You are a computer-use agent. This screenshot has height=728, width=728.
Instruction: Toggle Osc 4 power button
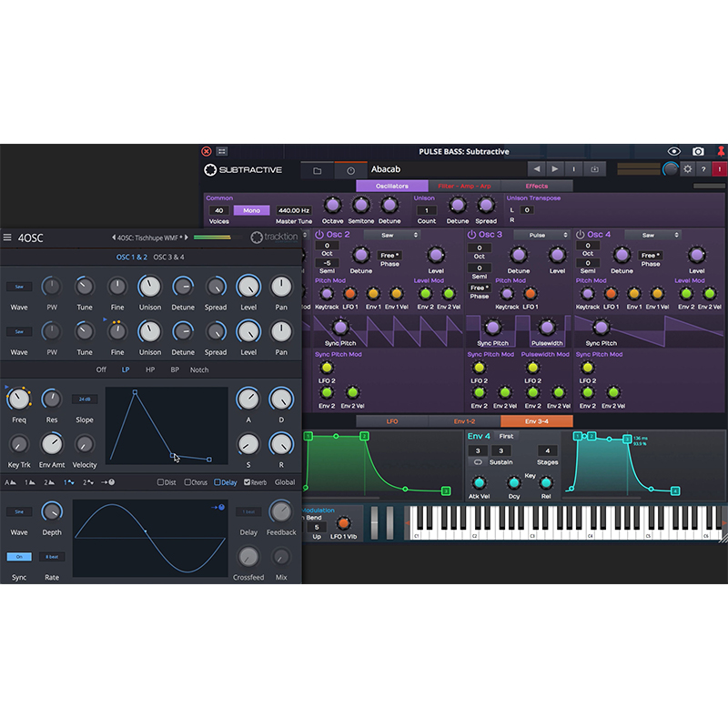click(x=581, y=235)
